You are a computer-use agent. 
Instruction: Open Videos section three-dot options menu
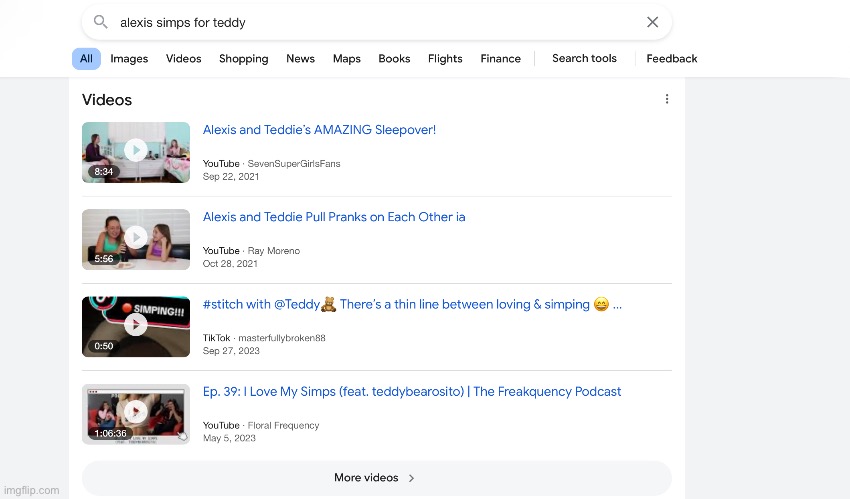point(667,99)
